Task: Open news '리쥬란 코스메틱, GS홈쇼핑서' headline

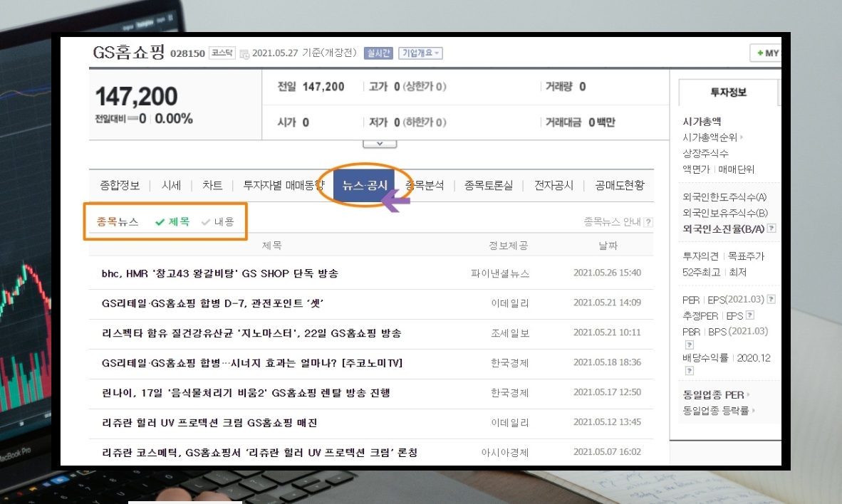Action: point(259,453)
